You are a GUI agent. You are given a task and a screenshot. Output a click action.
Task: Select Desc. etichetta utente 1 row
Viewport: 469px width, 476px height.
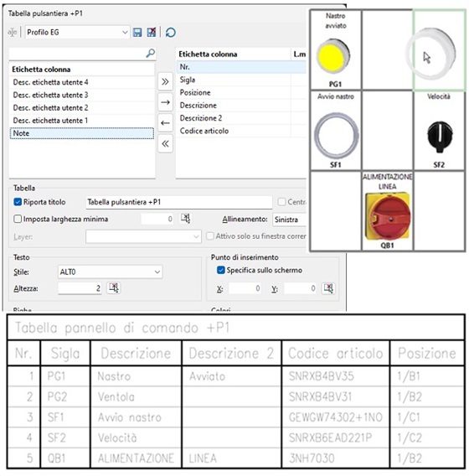point(82,121)
